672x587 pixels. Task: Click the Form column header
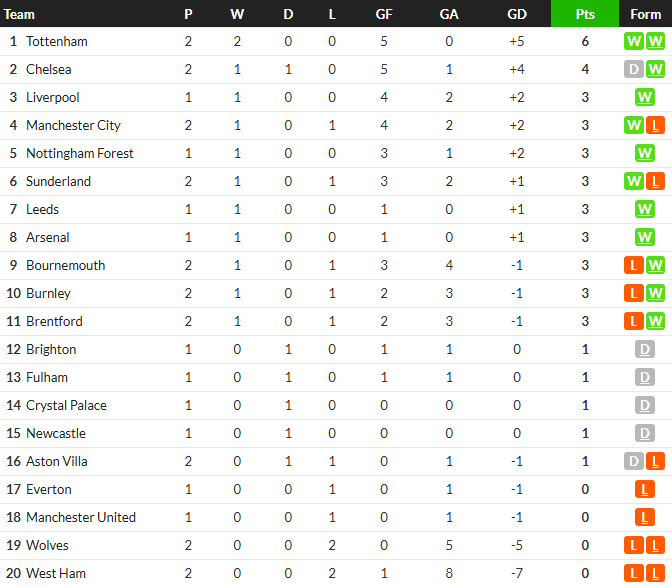646,14
